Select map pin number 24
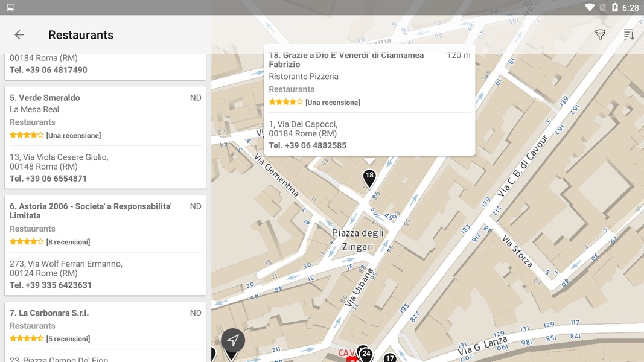The image size is (644, 362). 366,354
